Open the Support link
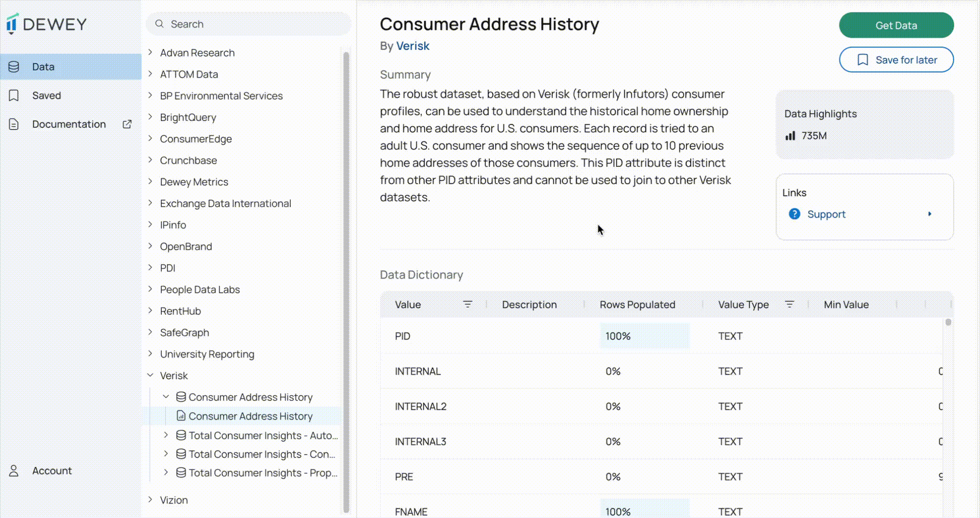 coord(826,214)
